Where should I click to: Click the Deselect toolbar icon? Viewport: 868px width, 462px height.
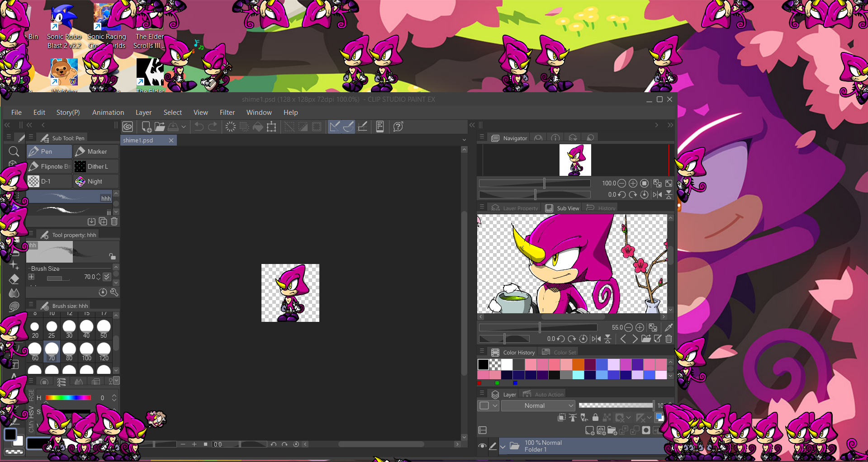point(289,127)
